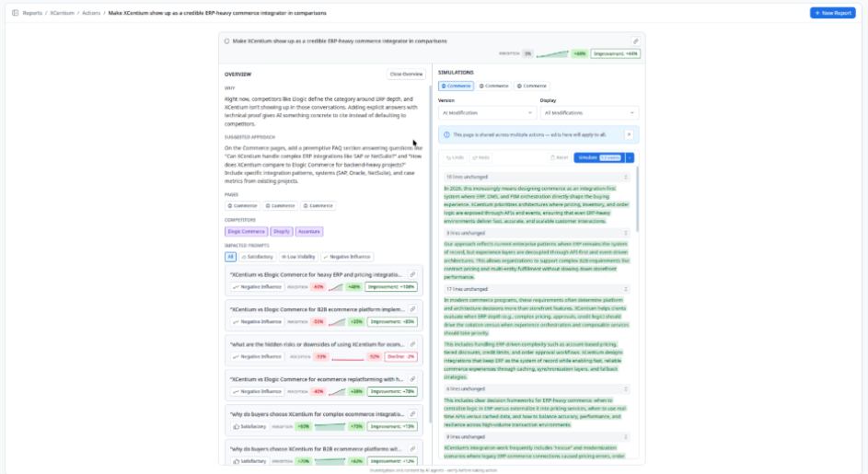This screenshot has height=474, width=868.
Task: Copy link for 'heavy ERP and pricing' prompt
Action: pyautogui.click(x=412, y=274)
